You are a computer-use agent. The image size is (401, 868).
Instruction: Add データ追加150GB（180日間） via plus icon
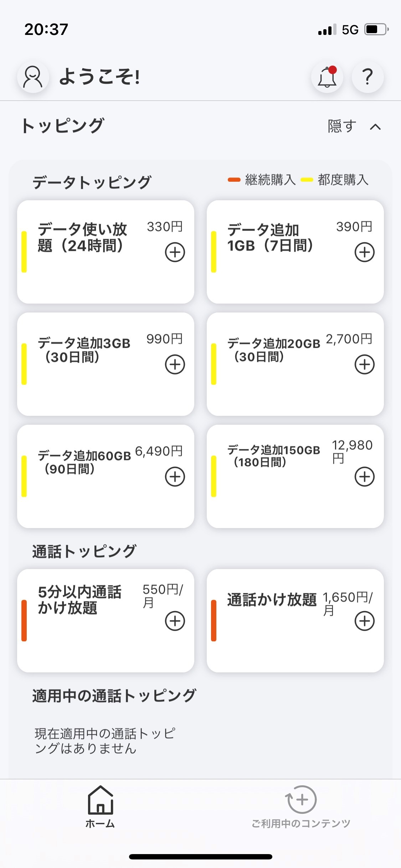pos(365,477)
